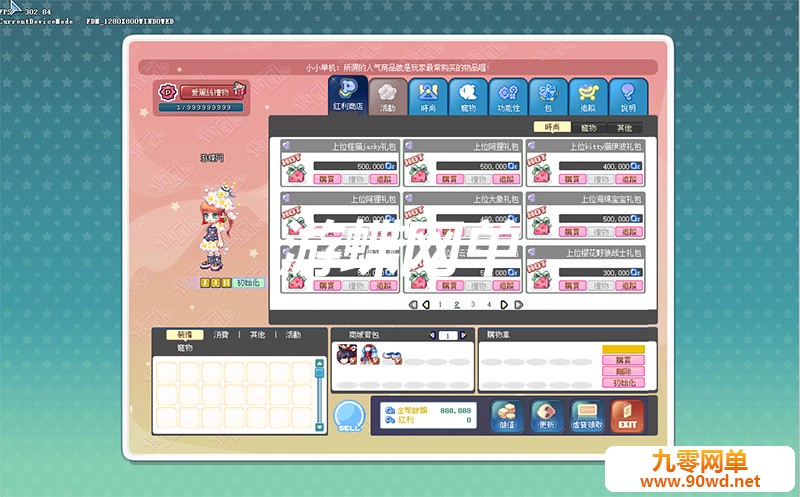The image size is (800, 497).
Task: Go to item page 1
Action: point(440,305)
